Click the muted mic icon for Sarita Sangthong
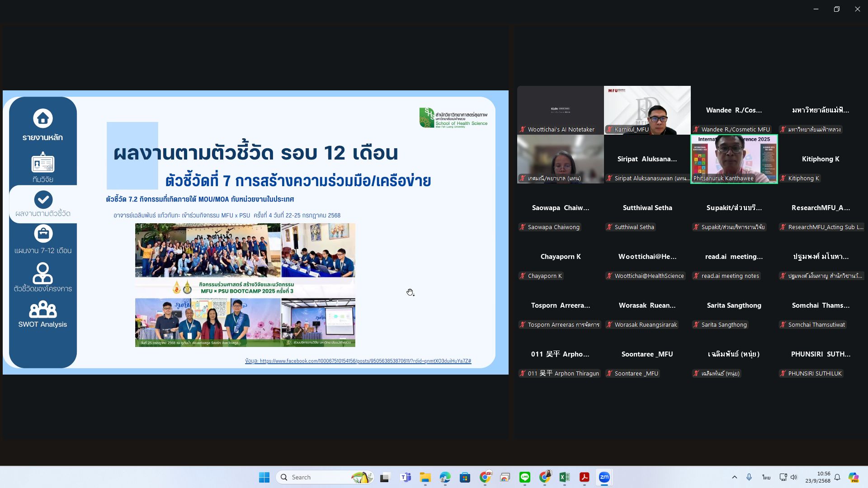Image resolution: width=868 pixels, height=488 pixels. point(697,325)
